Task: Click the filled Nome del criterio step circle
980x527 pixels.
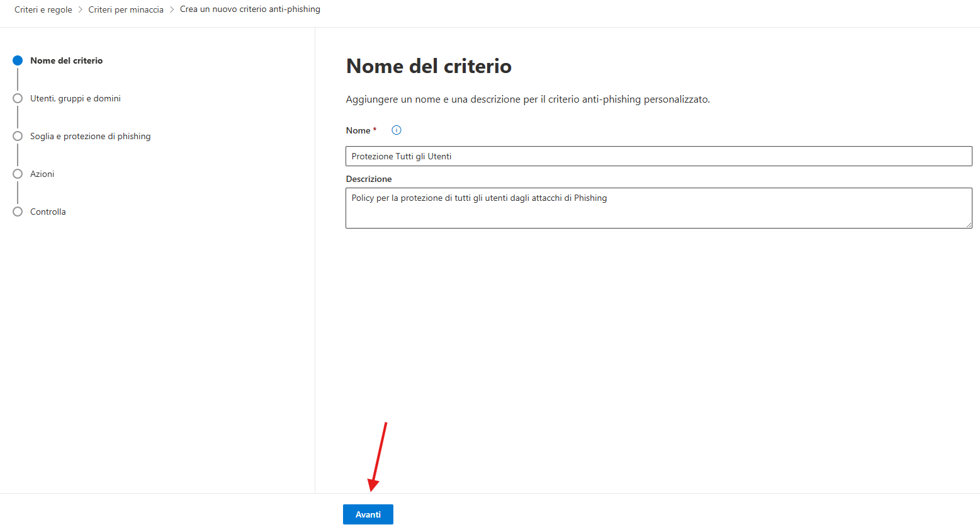Action: coord(18,60)
